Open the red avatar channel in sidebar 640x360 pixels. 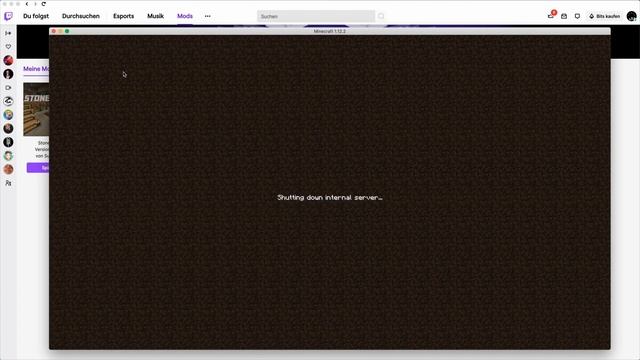tap(8, 60)
